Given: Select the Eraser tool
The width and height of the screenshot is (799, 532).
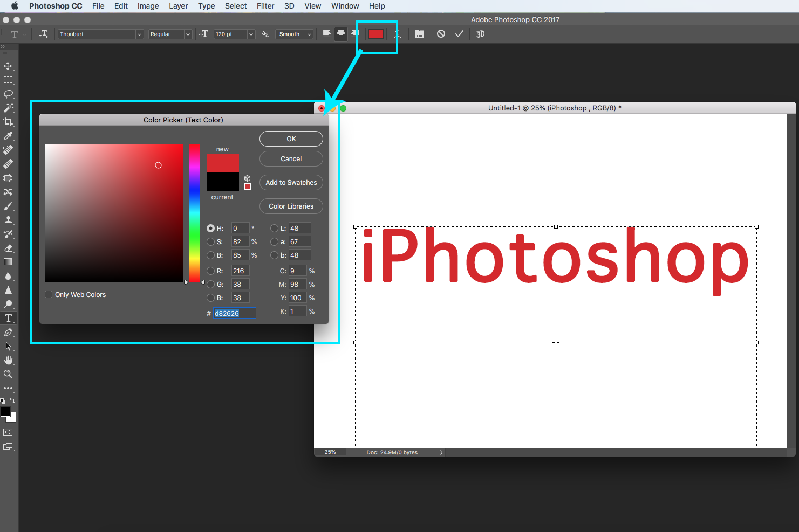Looking at the screenshot, I should [8, 248].
